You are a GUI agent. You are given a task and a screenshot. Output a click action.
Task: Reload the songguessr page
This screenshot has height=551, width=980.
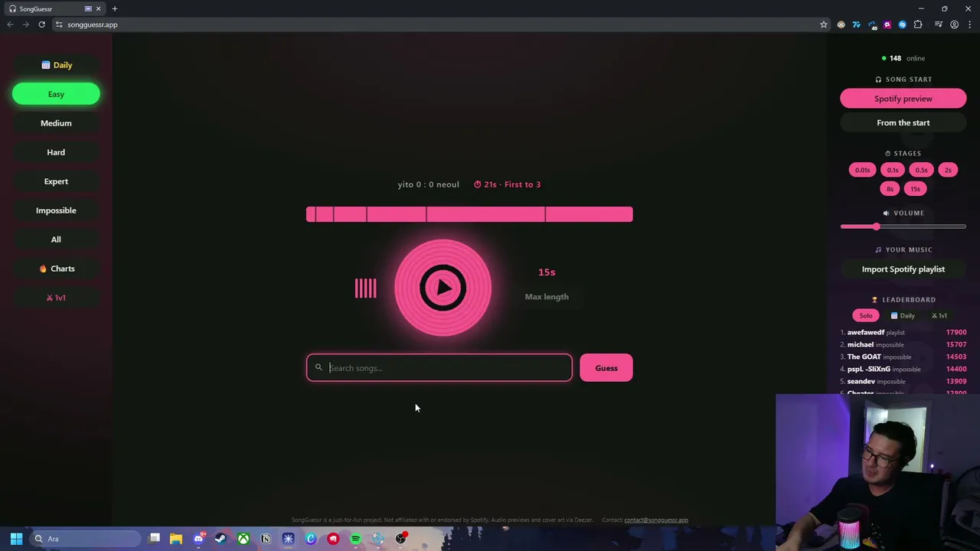coord(41,24)
